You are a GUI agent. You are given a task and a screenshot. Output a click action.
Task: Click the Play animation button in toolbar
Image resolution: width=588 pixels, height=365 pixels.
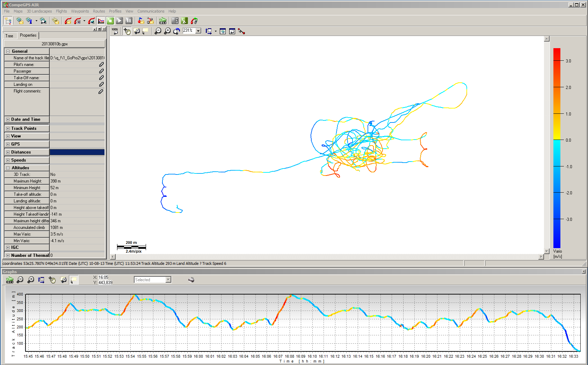point(119,21)
